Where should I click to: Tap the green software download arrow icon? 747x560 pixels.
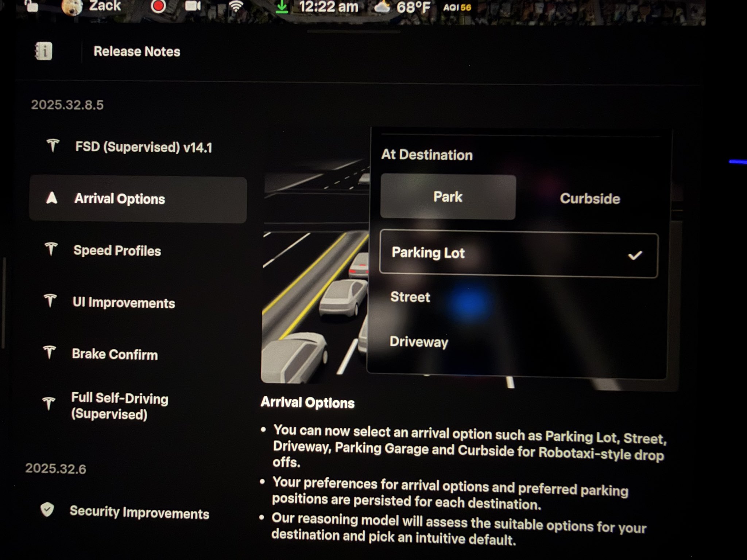tap(282, 7)
